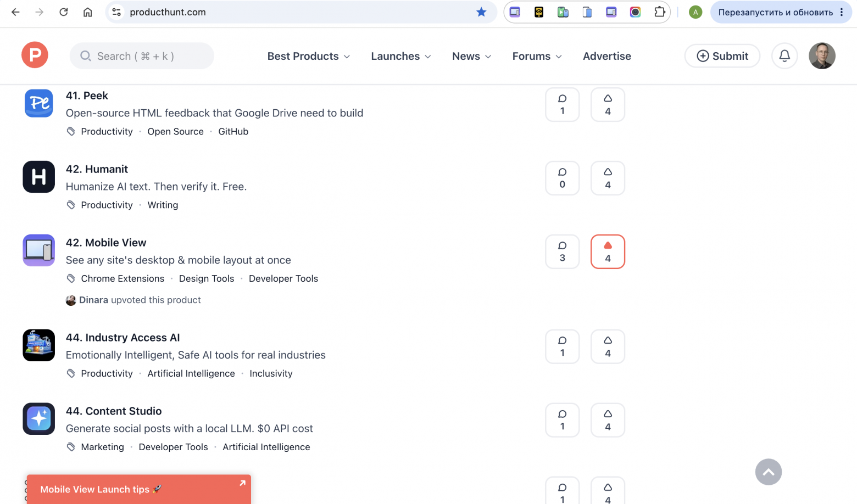Open Chrome three-dot menu
The width and height of the screenshot is (857, 504).
(x=842, y=12)
